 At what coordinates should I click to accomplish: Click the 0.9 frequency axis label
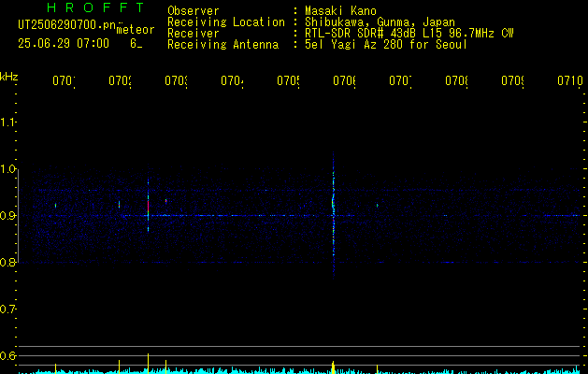coord(7,216)
